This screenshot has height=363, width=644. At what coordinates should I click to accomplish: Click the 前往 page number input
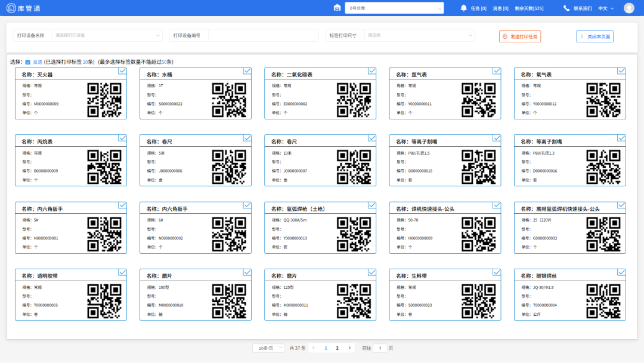[380, 348]
